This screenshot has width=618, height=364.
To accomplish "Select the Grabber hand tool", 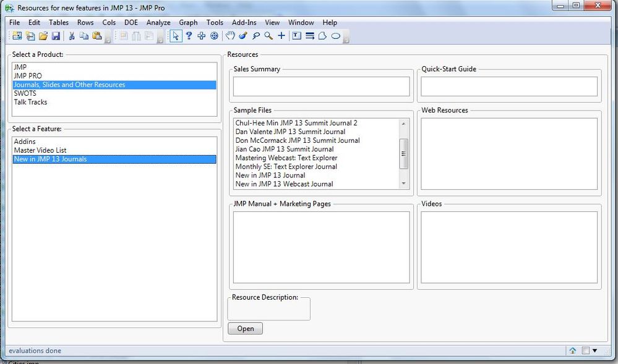I will 230,36.
